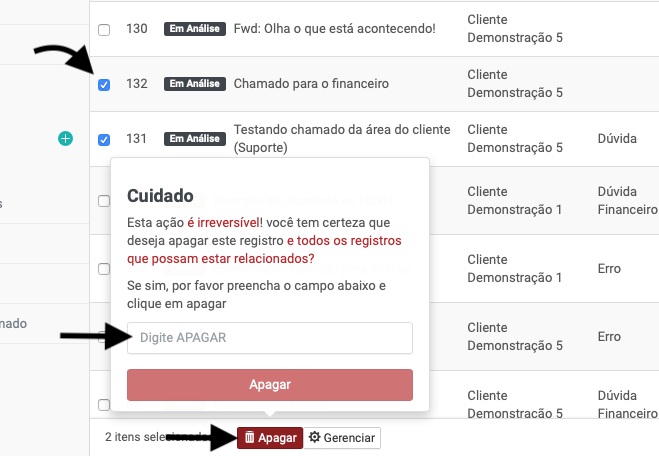Select ticket number 130
Screen dimensions: 659x456
[137, 29]
